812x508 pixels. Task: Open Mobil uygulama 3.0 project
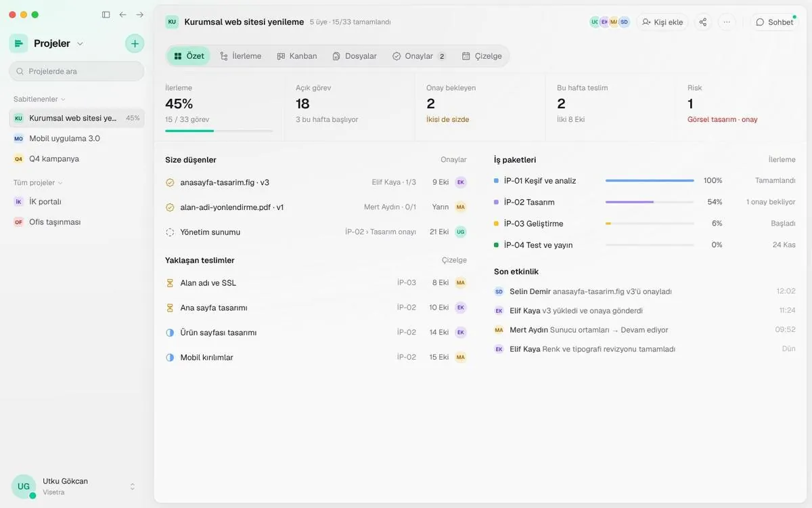pyautogui.click(x=76, y=138)
